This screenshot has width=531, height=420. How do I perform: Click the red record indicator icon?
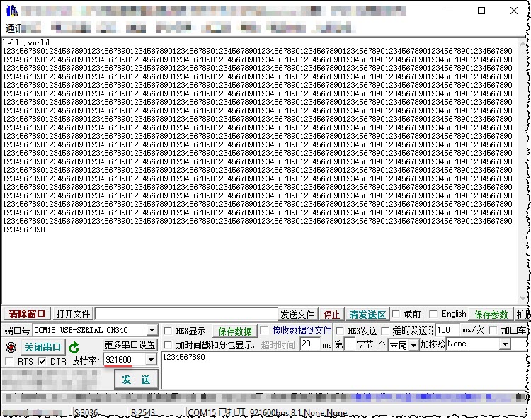click(11, 347)
